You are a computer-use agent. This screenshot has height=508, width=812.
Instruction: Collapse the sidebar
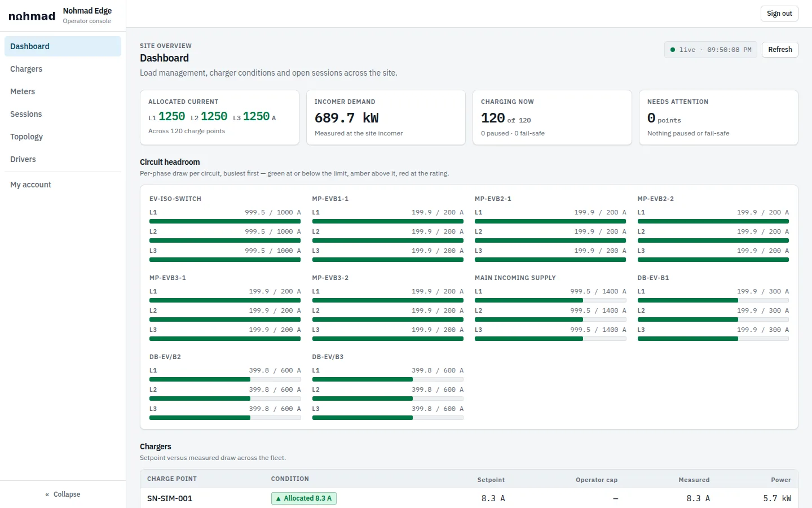point(63,494)
